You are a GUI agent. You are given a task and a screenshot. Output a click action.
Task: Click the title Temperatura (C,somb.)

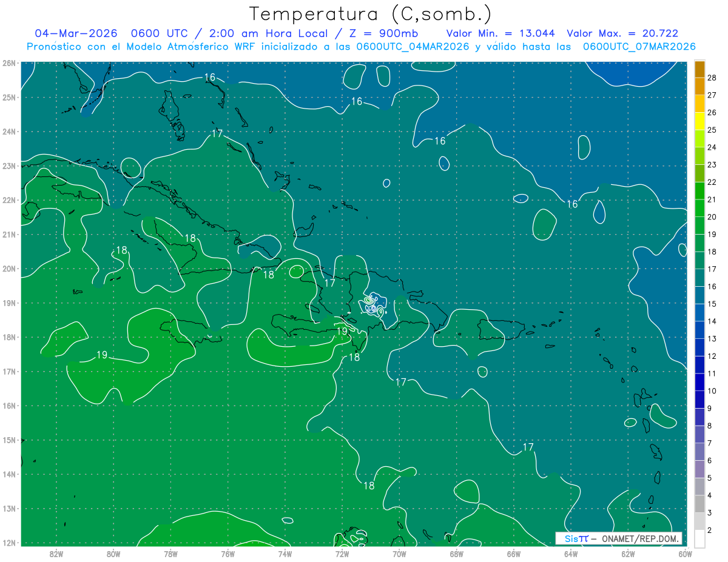pyautogui.click(x=371, y=14)
